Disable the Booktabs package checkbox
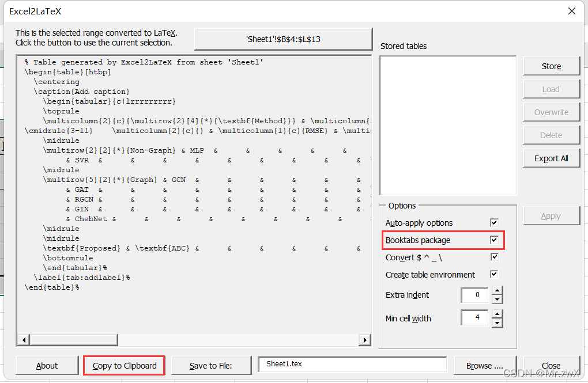This screenshot has width=588, height=383. click(x=494, y=240)
